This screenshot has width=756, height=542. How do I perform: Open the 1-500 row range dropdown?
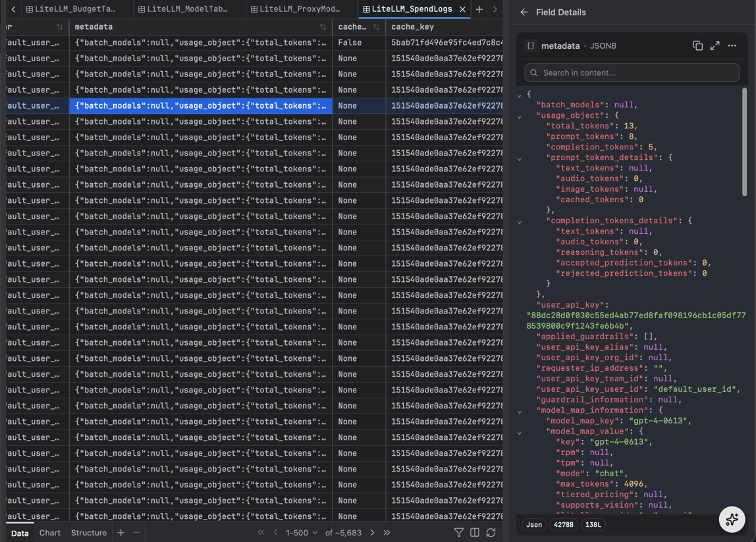point(302,532)
